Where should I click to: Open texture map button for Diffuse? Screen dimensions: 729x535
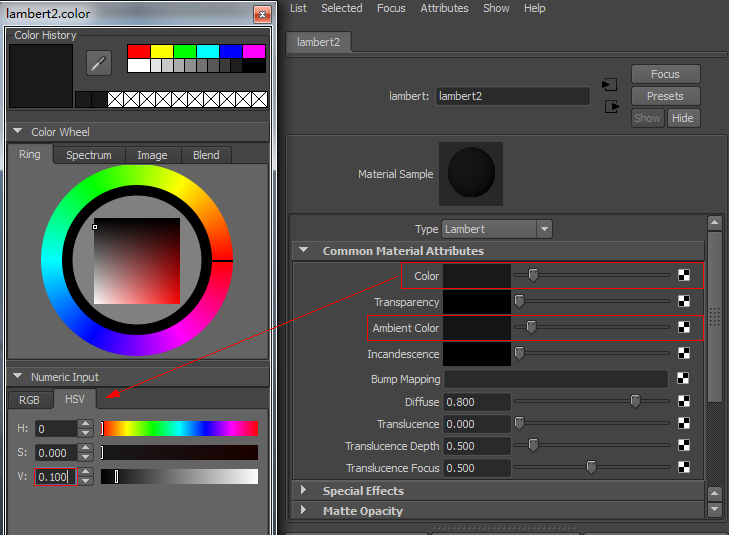tap(684, 401)
